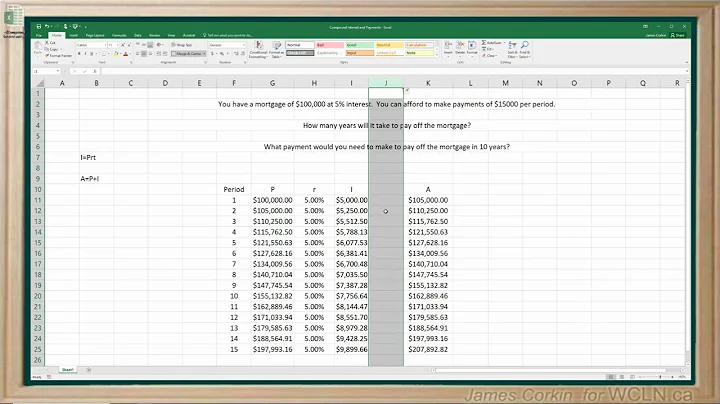
Task: Select column J header
Action: coord(386,83)
